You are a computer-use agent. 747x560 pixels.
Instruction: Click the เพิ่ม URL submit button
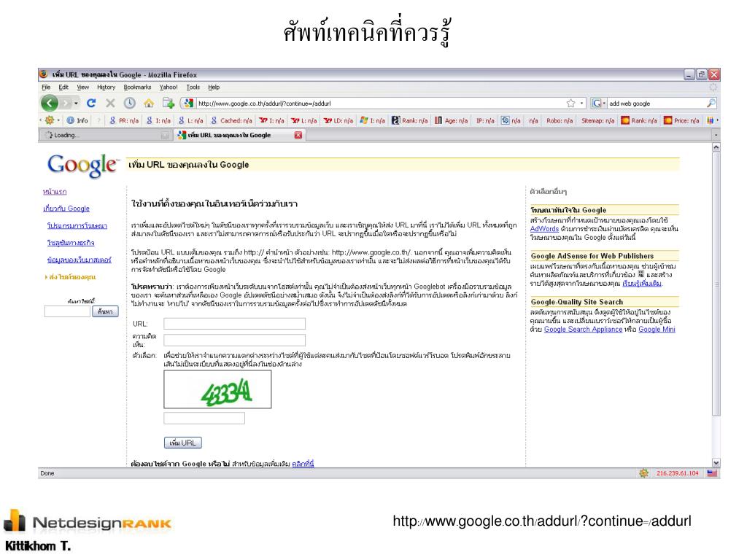[183, 443]
